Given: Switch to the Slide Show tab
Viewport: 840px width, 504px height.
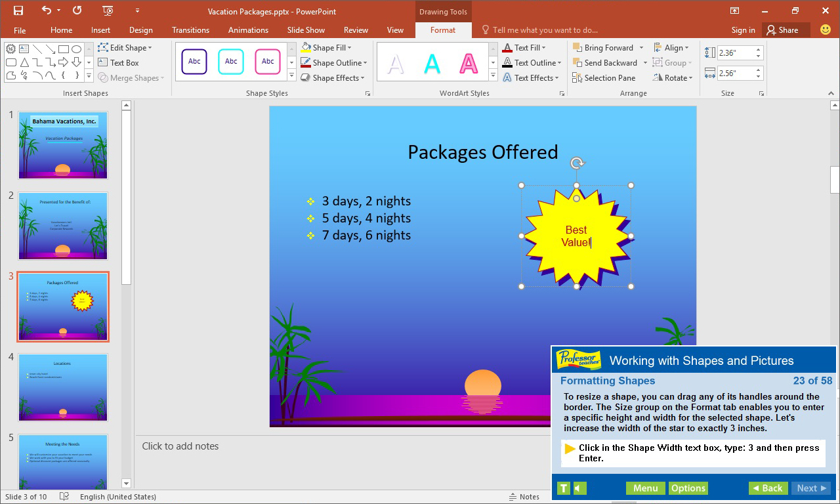Looking at the screenshot, I should tap(306, 30).
